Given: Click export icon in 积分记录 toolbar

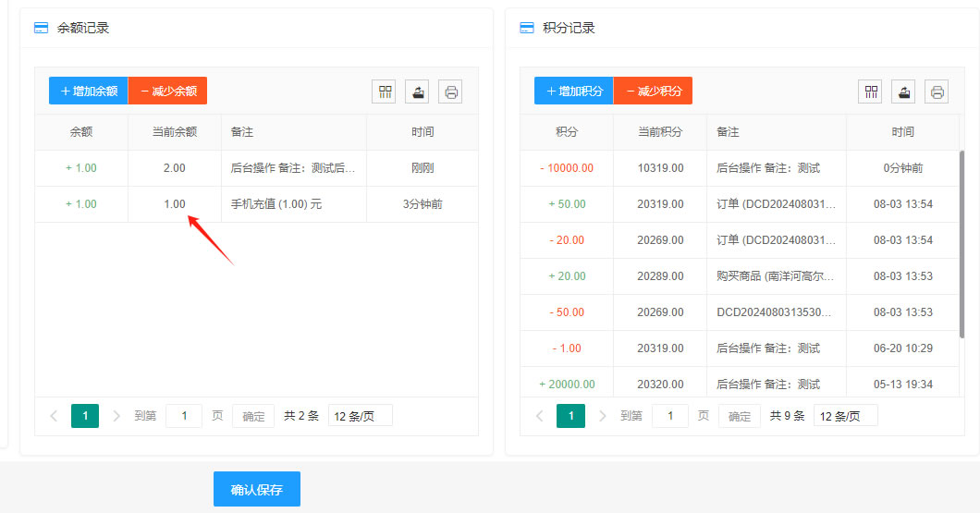Looking at the screenshot, I should point(903,92).
